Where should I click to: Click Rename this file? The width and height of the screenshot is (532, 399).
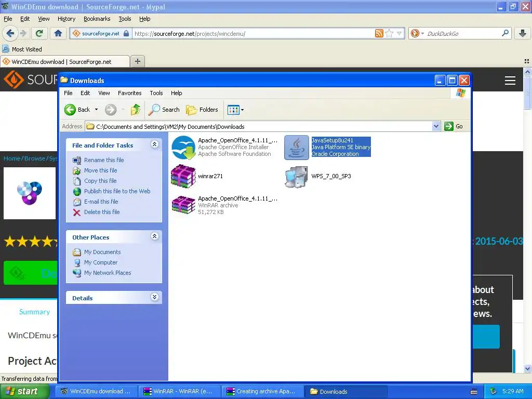104,160
